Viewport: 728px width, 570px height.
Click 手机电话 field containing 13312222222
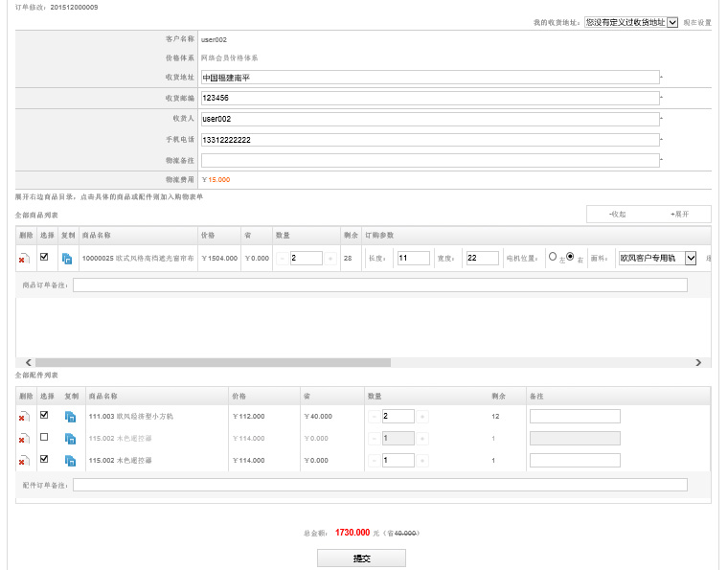(x=430, y=140)
